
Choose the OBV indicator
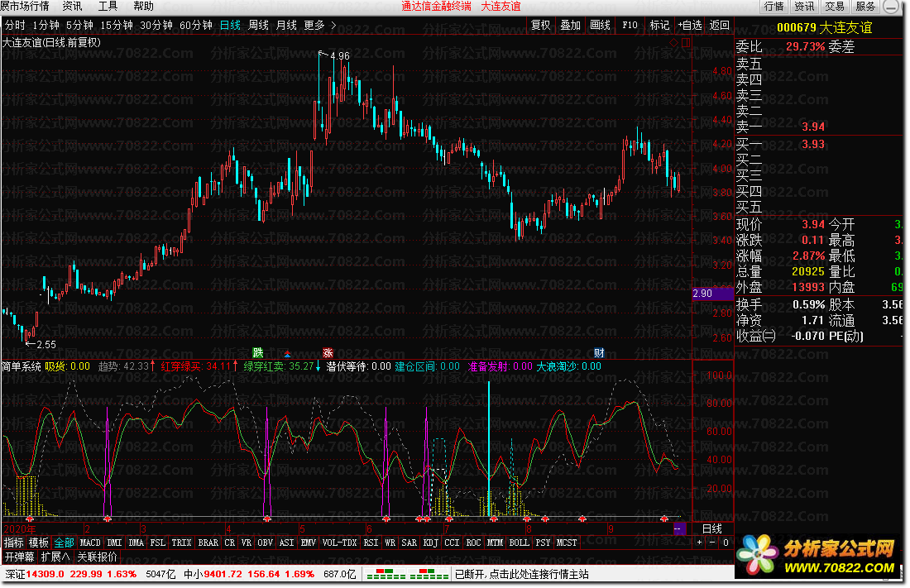(266, 543)
